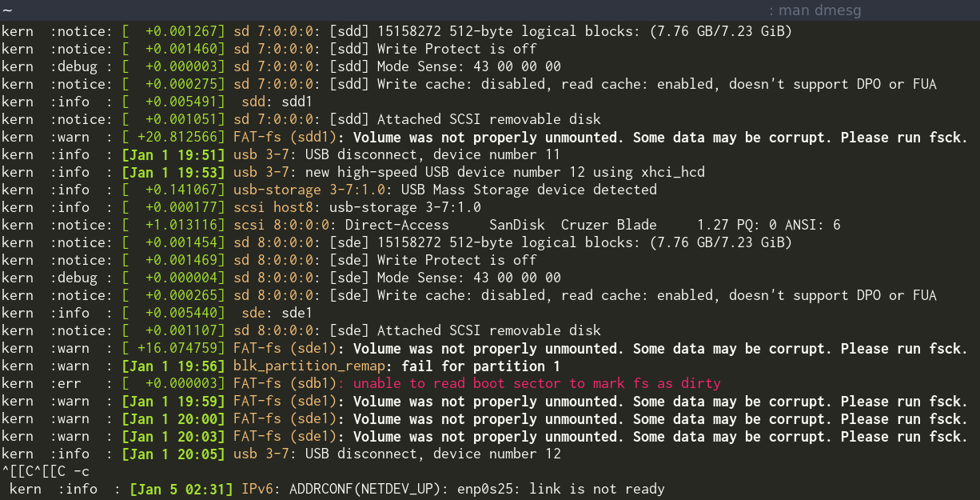Image resolution: width=980 pixels, height=500 pixels.
Task: Click 'sde: sde1' partition line
Action: pos(277,313)
